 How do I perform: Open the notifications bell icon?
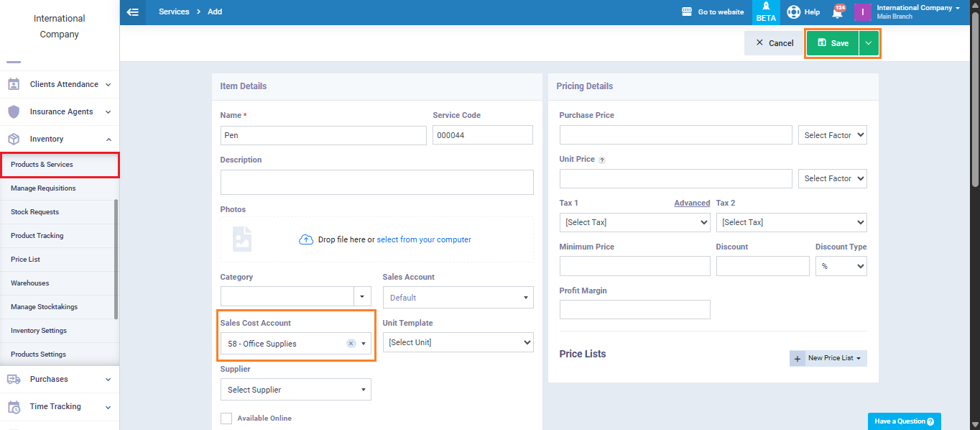click(x=837, y=12)
